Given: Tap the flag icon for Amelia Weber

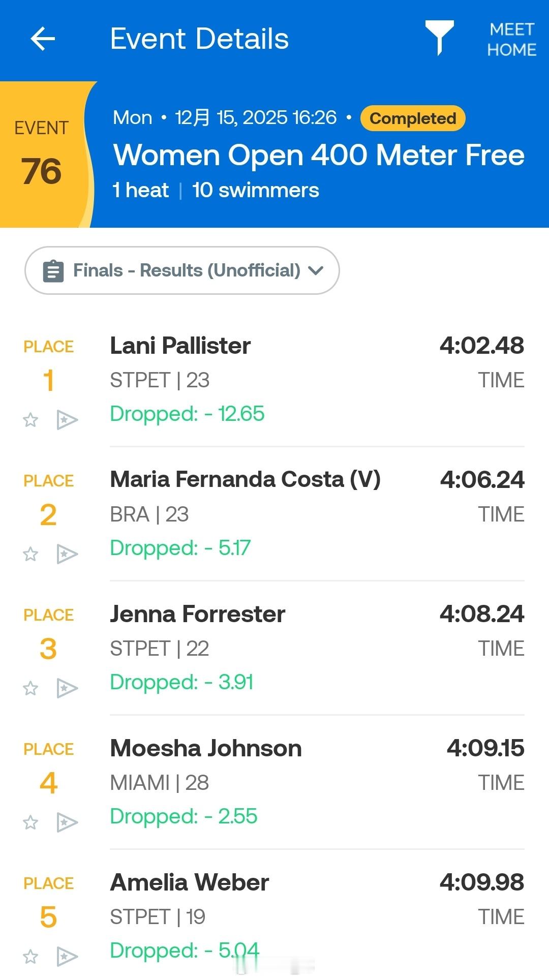Looking at the screenshot, I should pyautogui.click(x=67, y=957).
